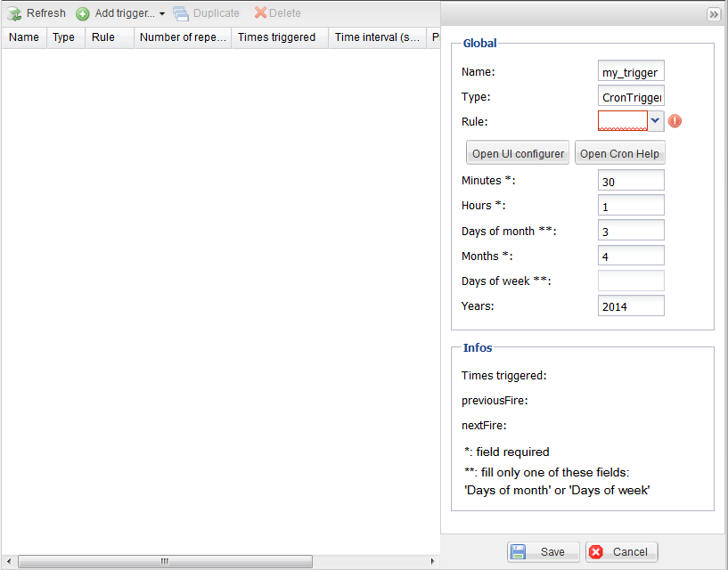Click the nextFire label
This screenshot has width=728, height=570.
tap(484, 425)
